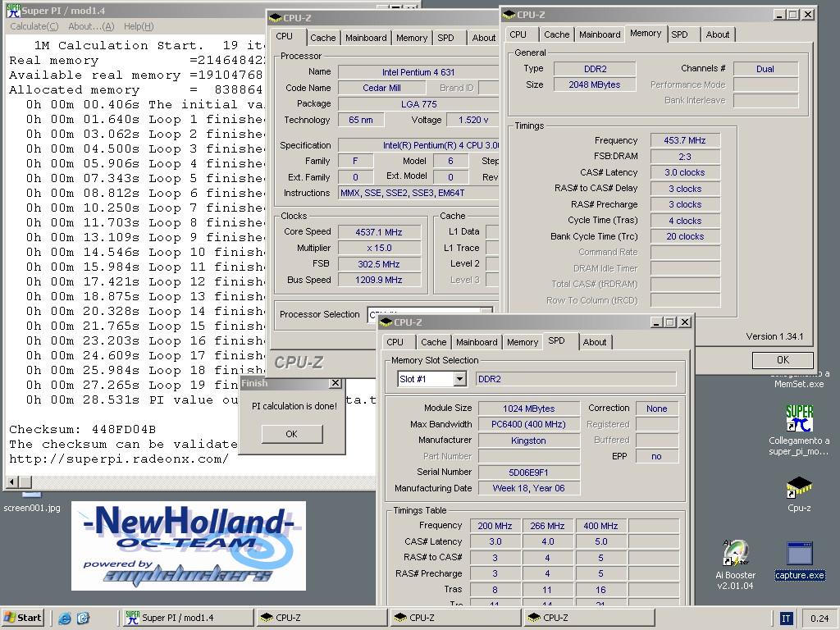Switch to Cache tab in the rear CPU-Z processor window
The height and width of the screenshot is (630, 840).
click(322, 38)
